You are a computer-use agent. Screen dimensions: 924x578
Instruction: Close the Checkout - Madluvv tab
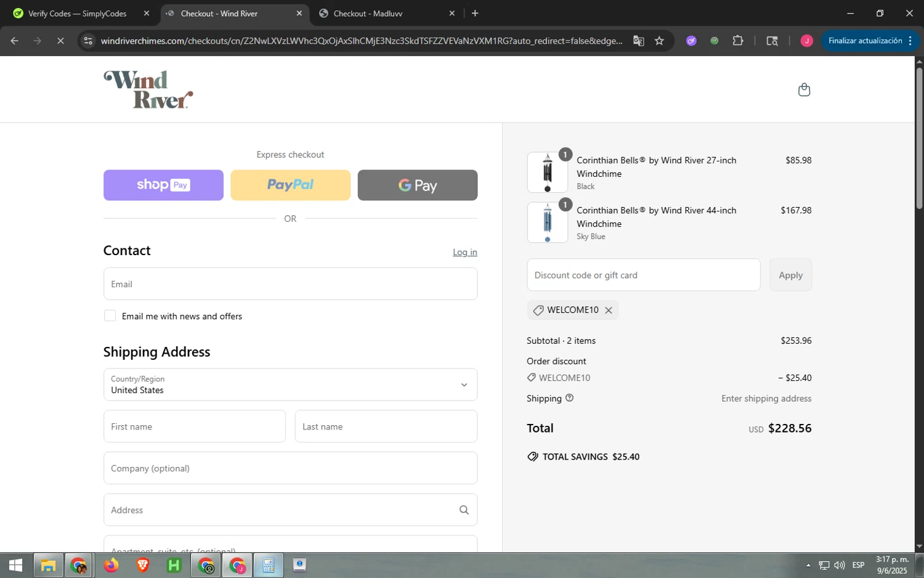452,13
